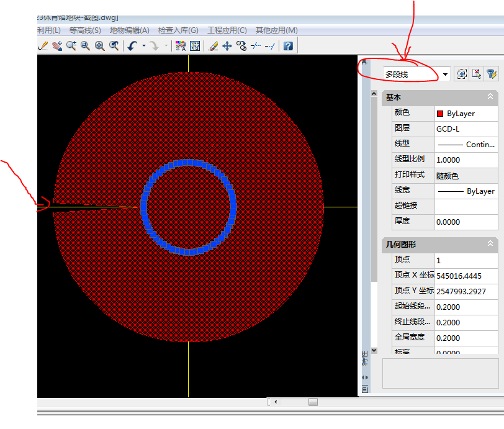
Task: Click the pencil draw tool icon
Action: (x=43, y=46)
